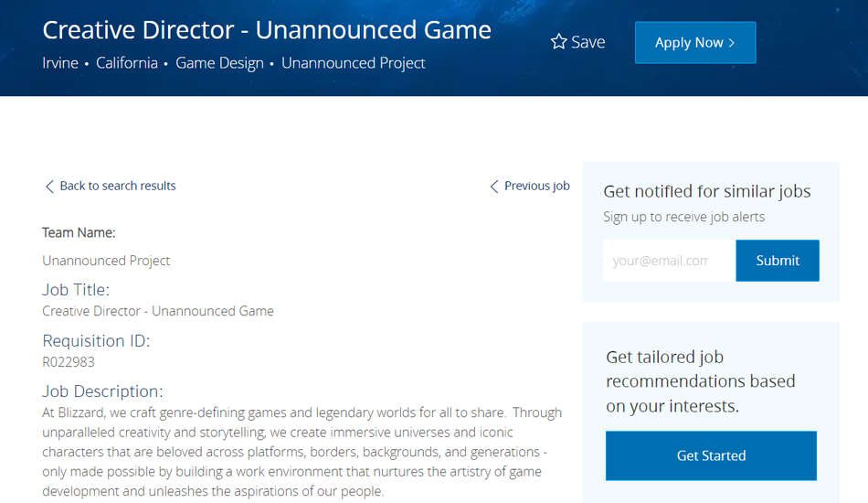Screen dimensions: 868x503
Task: Select requisition number R022983
Action: click(x=69, y=362)
